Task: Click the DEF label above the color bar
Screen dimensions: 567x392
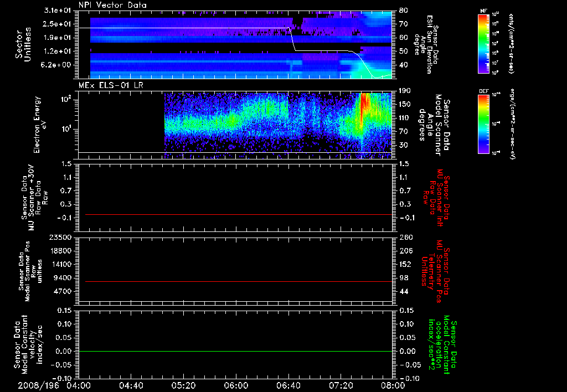Action: click(x=484, y=91)
